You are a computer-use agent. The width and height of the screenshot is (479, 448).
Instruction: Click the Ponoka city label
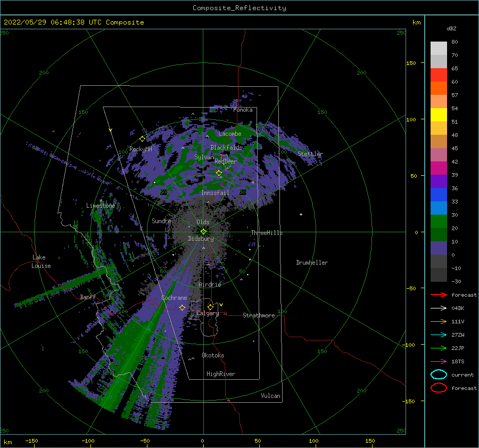(x=243, y=110)
